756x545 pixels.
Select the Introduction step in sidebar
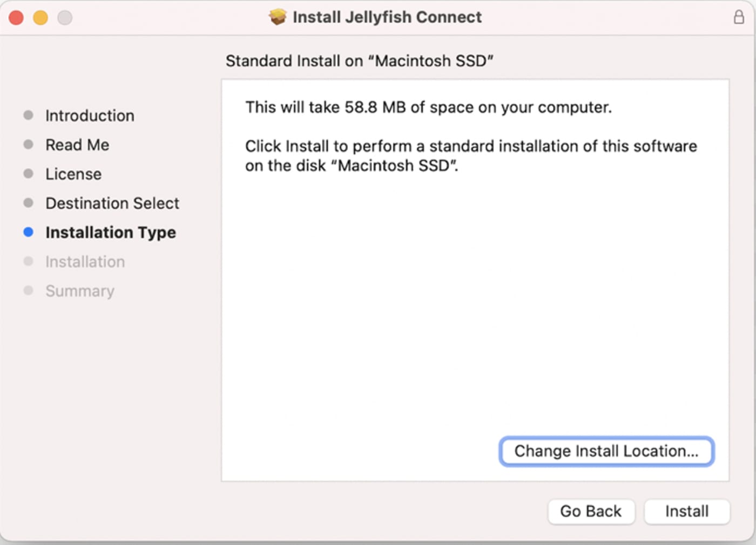click(x=90, y=115)
